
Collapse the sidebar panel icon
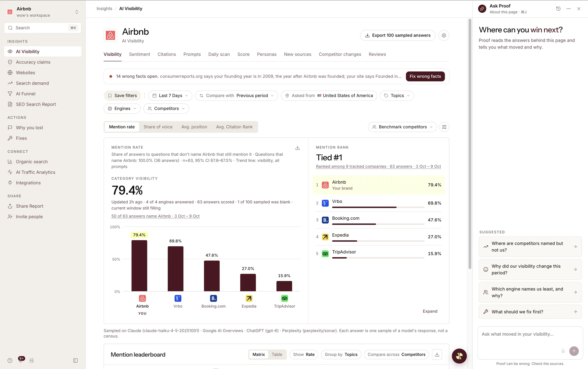point(76,360)
